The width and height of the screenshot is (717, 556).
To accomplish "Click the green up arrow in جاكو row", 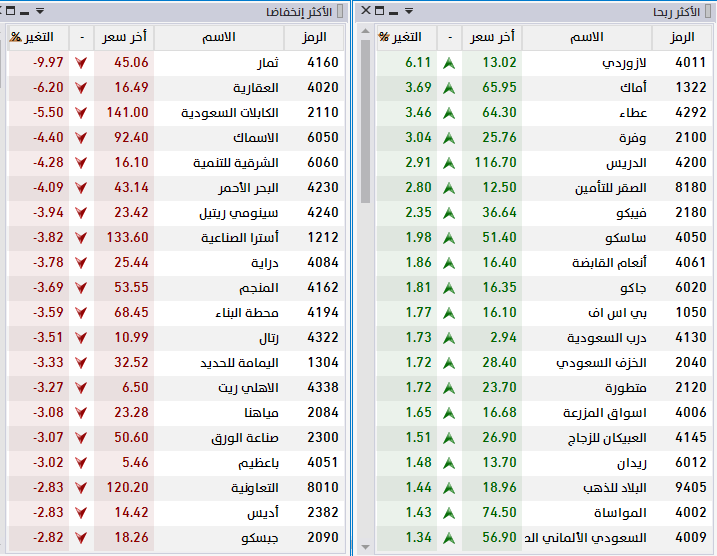I will point(449,288).
